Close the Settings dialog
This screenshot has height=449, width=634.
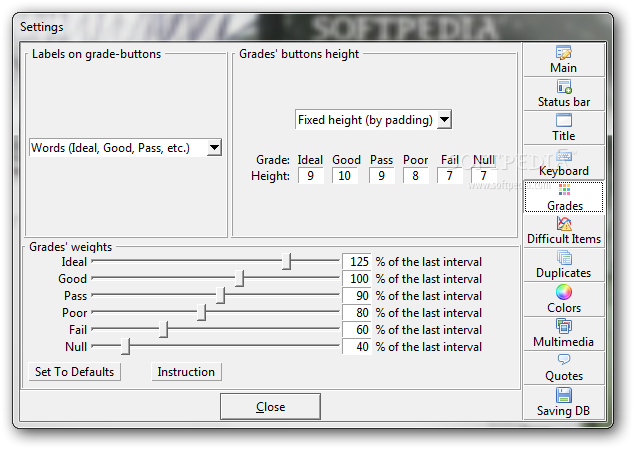[270, 407]
